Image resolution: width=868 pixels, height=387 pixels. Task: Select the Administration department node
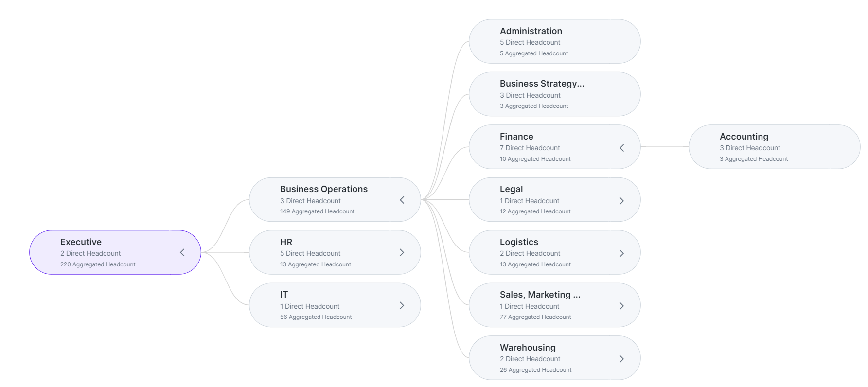coord(554,41)
